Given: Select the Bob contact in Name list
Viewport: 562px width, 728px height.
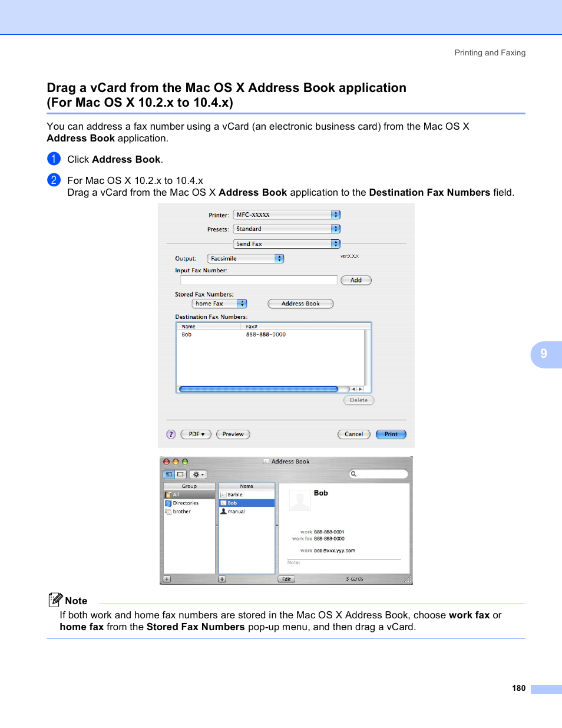Looking at the screenshot, I should pyautogui.click(x=247, y=503).
